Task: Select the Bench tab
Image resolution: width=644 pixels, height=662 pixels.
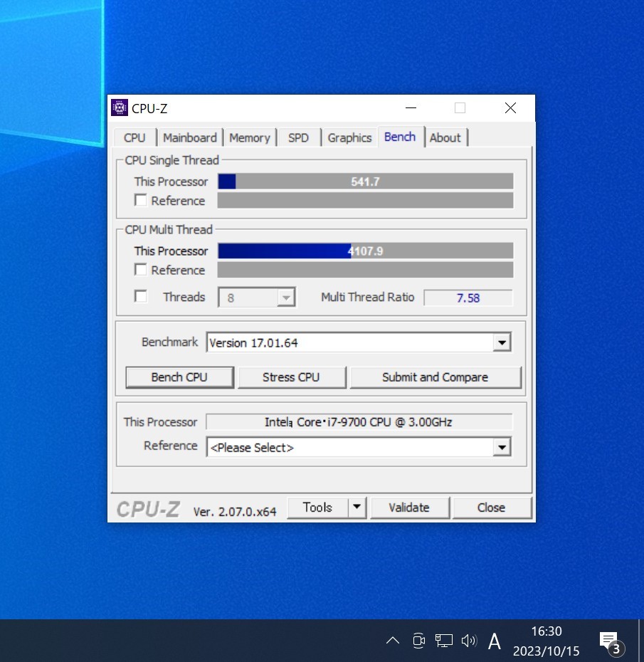Action: tap(400, 137)
